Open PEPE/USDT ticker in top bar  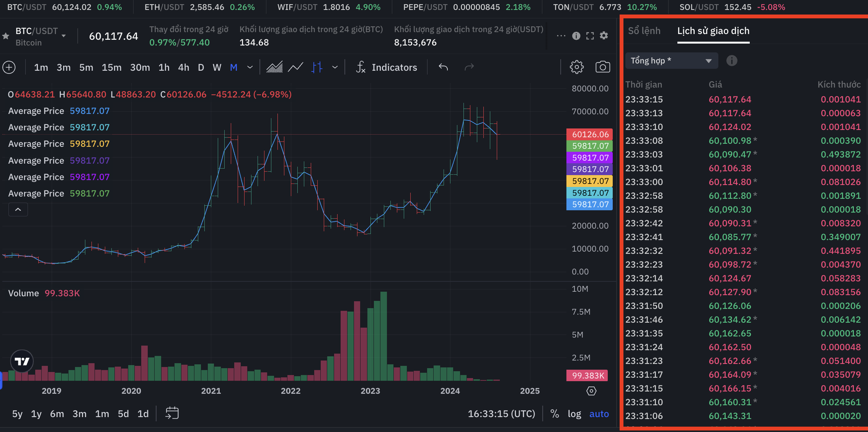click(x=467, y=7)
